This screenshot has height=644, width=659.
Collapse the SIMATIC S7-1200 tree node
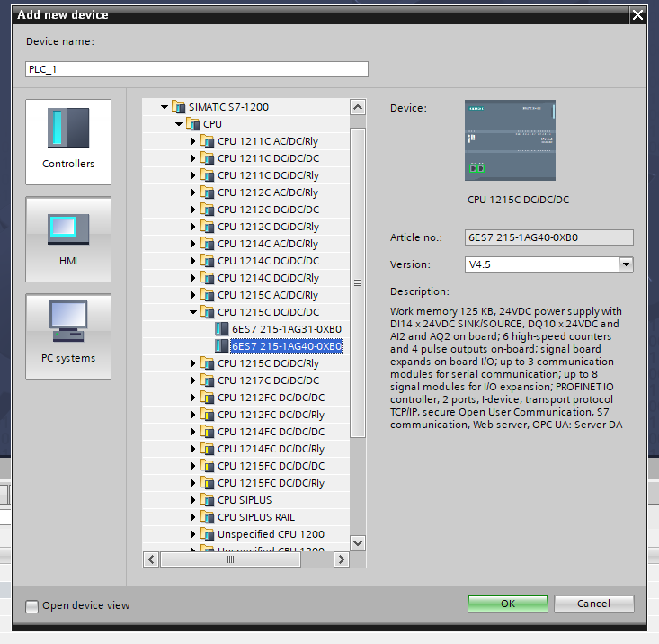(x=165, y=107)
